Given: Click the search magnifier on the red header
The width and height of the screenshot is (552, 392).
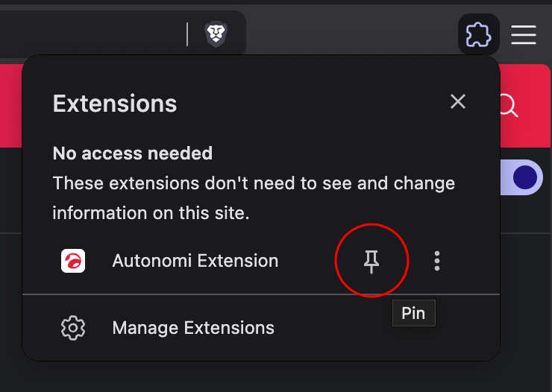Looking at the screenshot, I should tap(509, 106).
